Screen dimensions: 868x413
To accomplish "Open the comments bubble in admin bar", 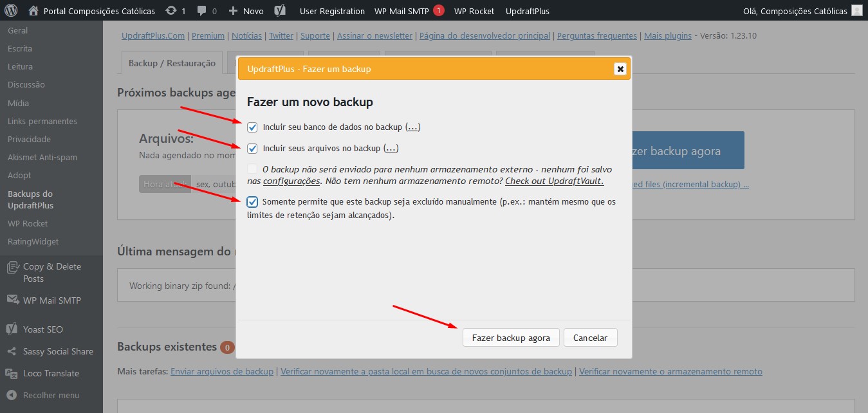I will pyautogui.click(x=207, y=11).
